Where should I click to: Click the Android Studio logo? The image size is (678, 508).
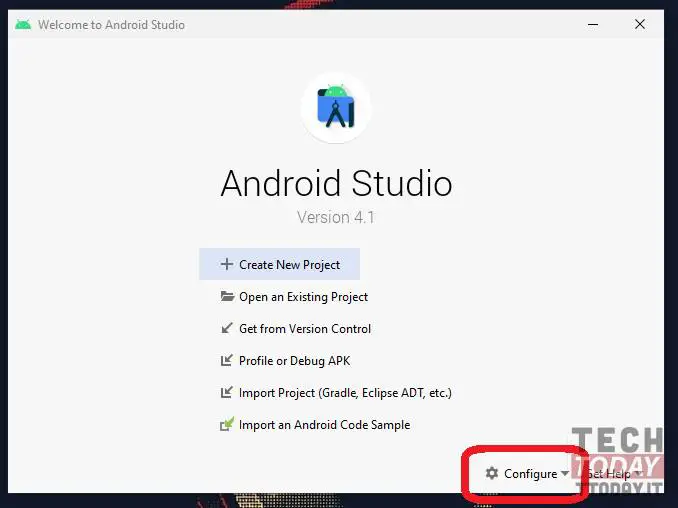(336, 107)
